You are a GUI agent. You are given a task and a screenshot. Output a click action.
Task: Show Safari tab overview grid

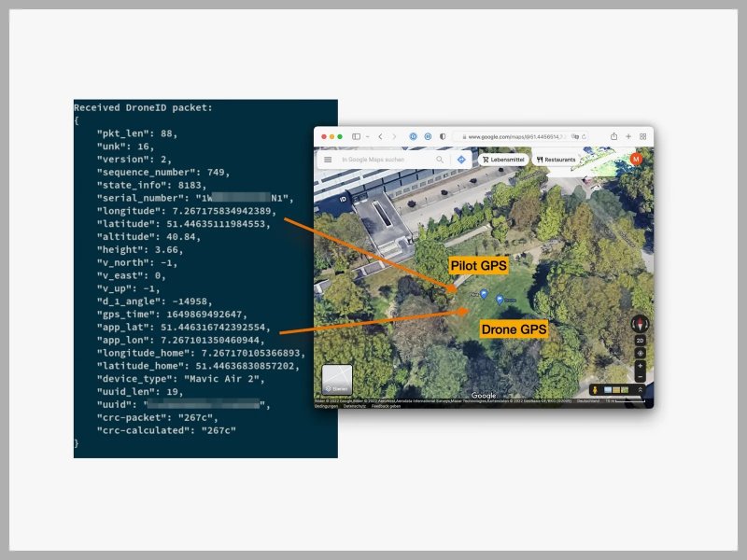642,136
